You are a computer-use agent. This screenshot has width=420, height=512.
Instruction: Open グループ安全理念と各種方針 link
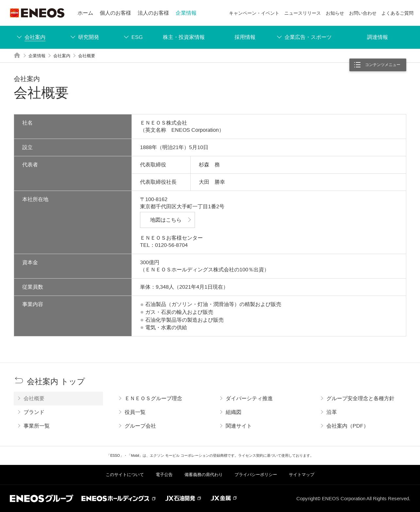click(360, 399)
